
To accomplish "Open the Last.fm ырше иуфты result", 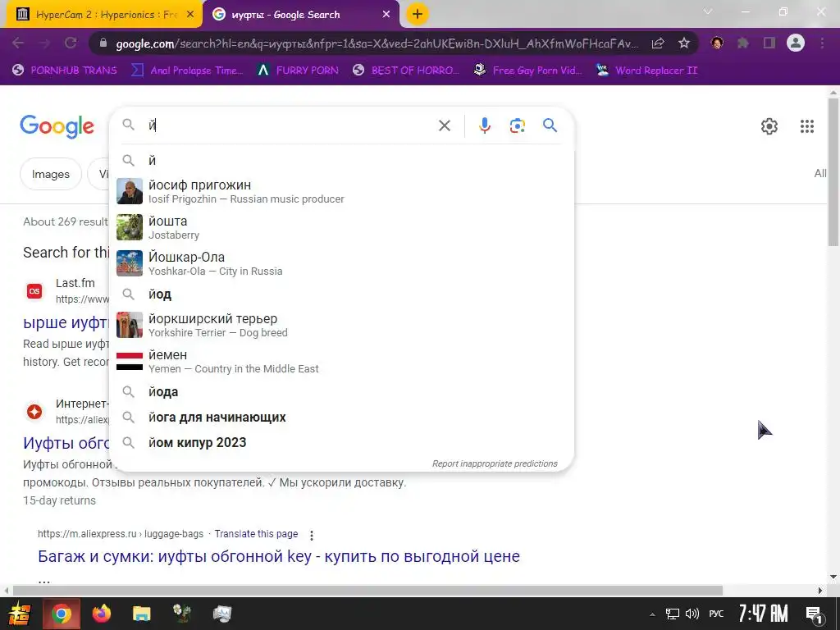I will click(x=66, y=322).
